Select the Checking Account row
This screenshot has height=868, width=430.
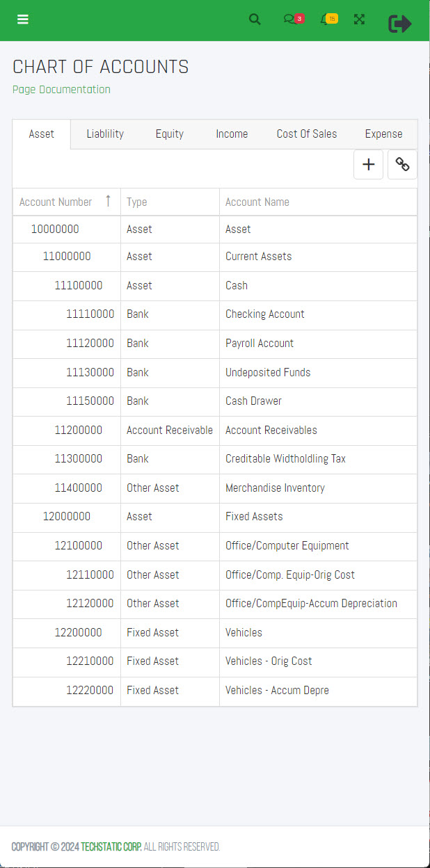[264, 314]
